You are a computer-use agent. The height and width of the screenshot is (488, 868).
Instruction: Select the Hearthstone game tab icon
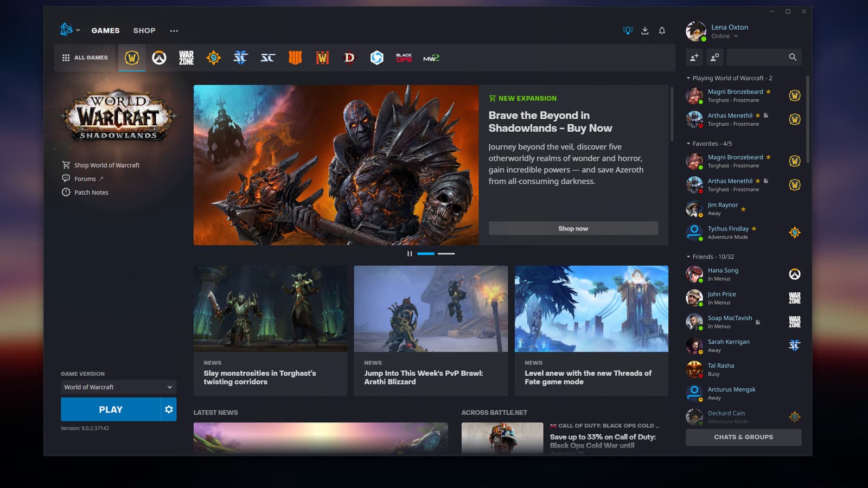tap(214, 57)
